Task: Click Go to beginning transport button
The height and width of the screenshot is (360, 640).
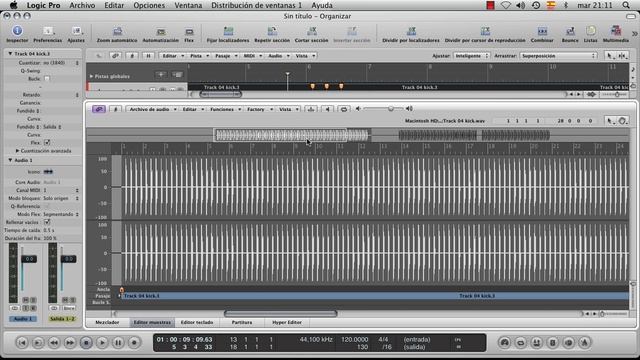Action: (22, 342)
